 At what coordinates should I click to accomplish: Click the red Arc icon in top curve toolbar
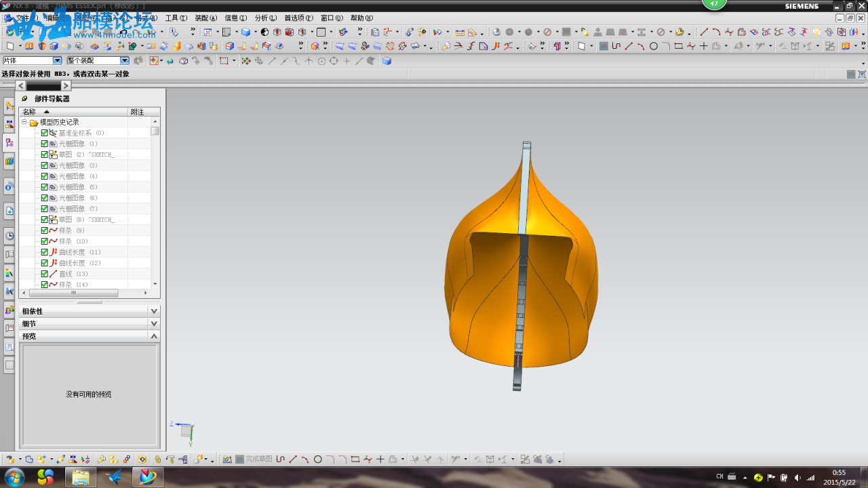pyautogui.click(x=716, y=32)
